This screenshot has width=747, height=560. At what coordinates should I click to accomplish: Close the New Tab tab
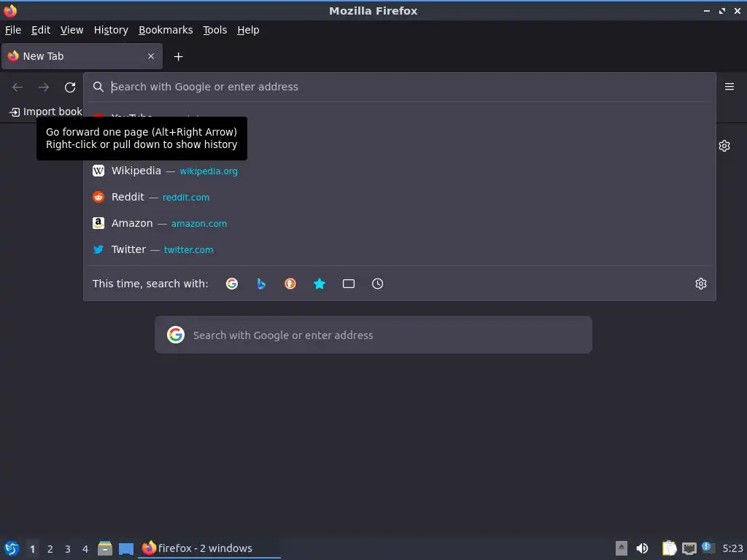pos(151,56)
